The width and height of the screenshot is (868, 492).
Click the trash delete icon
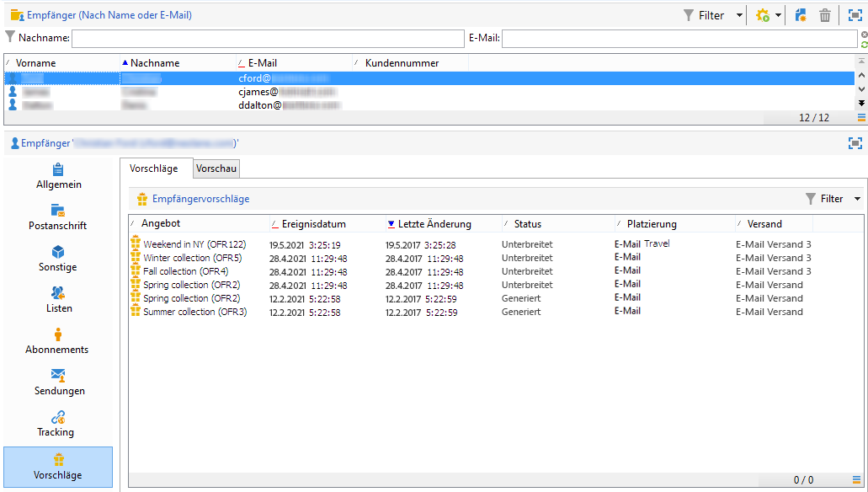point(825,15)
